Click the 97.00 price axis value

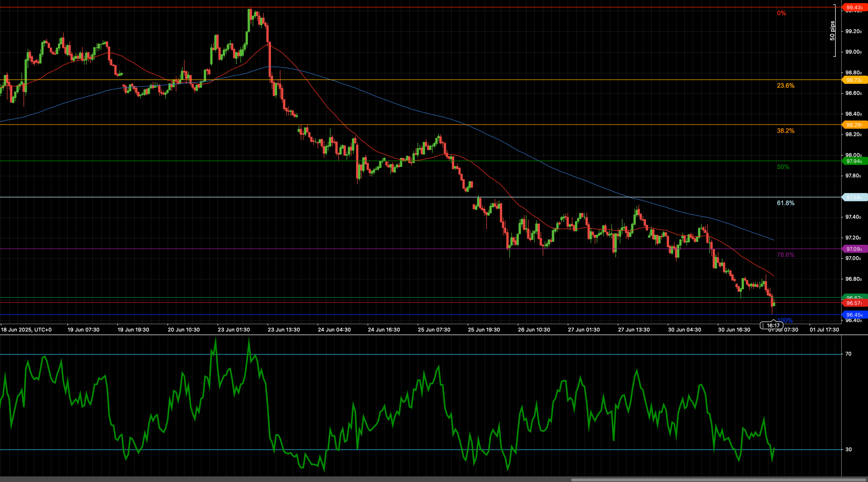853,258
